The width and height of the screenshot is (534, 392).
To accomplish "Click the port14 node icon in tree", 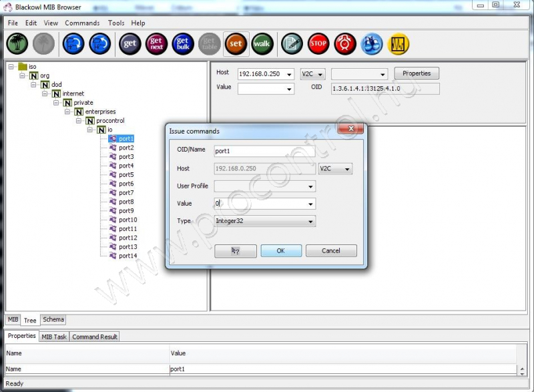I will (113, 256).
